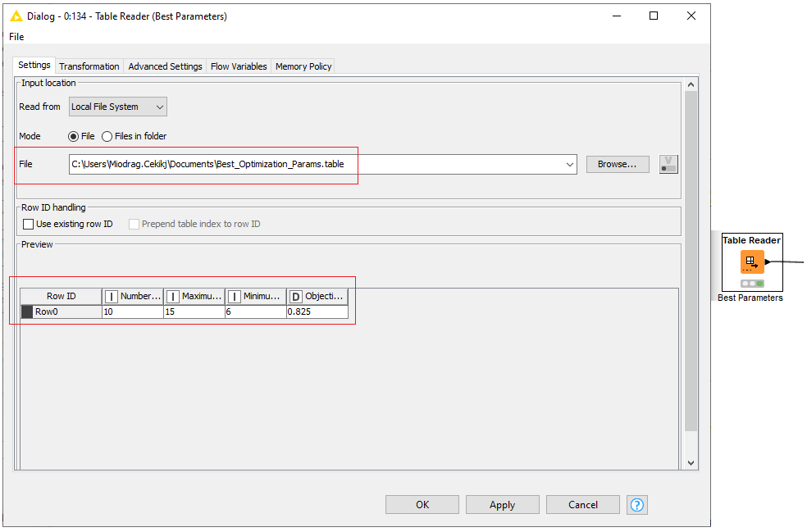Screen dimensions: 807x532
Task: Click the Minimu... column header
Action: [x=256, y=297]
